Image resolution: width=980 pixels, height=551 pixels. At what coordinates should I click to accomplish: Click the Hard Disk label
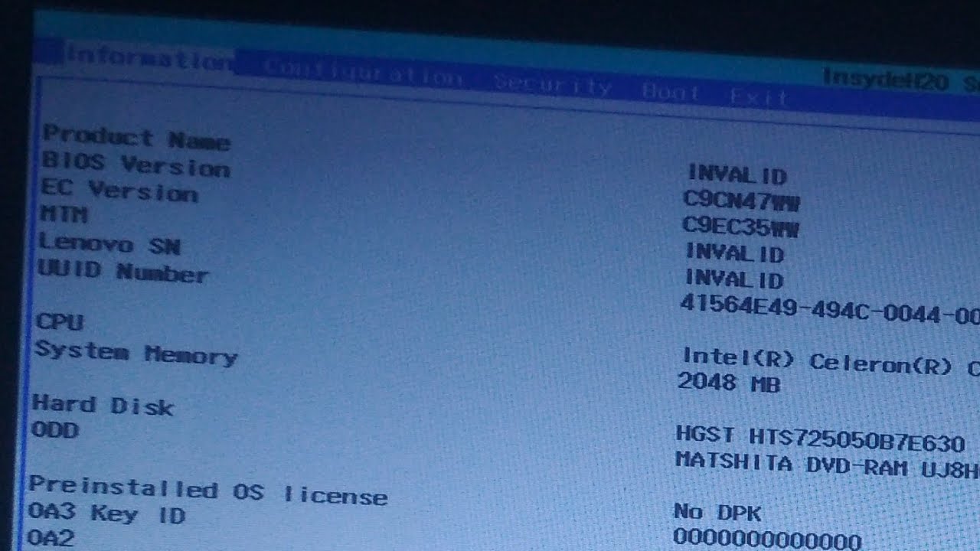(103, 405)
